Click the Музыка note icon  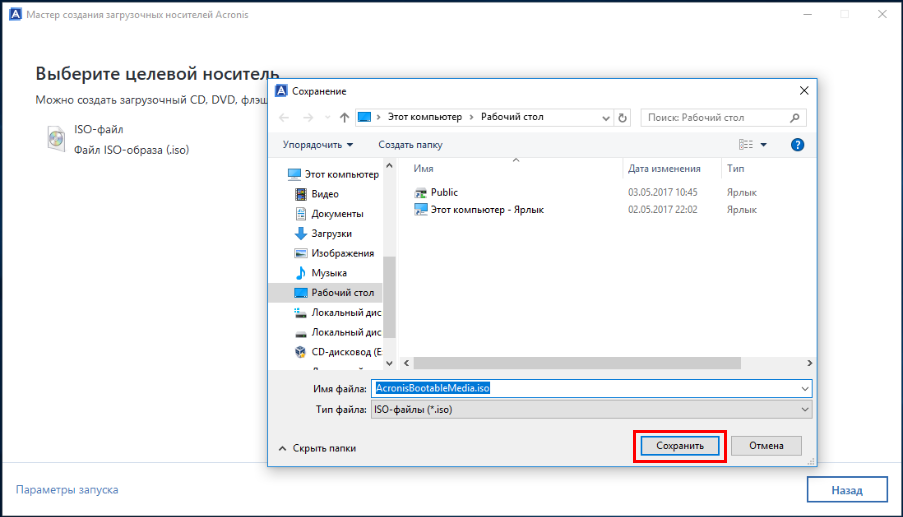point(301,273)
